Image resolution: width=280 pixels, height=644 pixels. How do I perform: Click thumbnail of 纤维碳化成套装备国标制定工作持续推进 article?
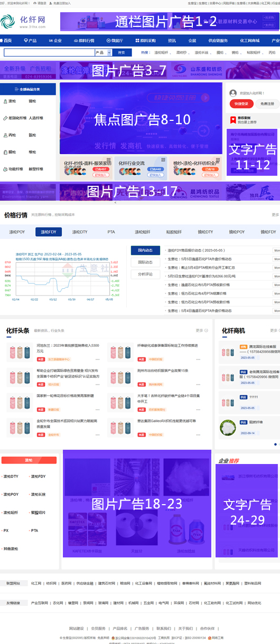click(x=120, y=353)
